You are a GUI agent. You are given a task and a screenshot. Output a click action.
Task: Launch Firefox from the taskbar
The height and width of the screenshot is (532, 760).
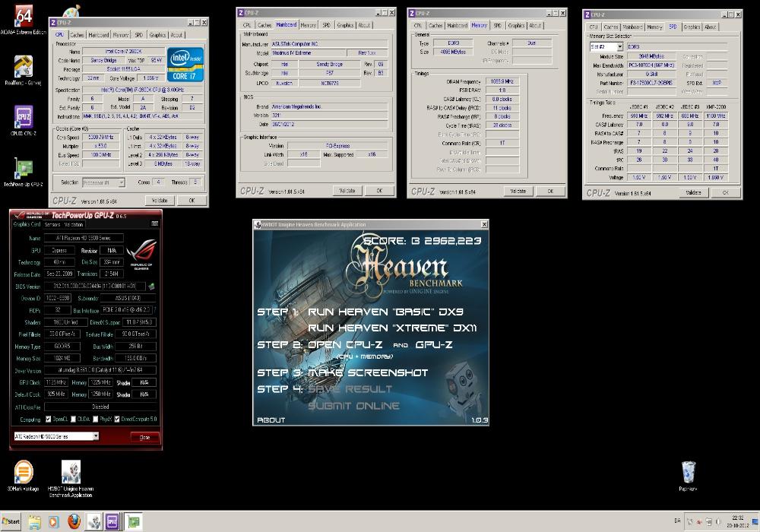[74, 522]
